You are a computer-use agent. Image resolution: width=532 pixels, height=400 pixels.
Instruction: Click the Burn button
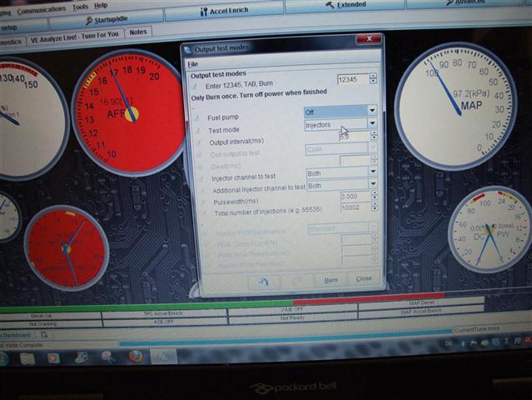(331, 280)
